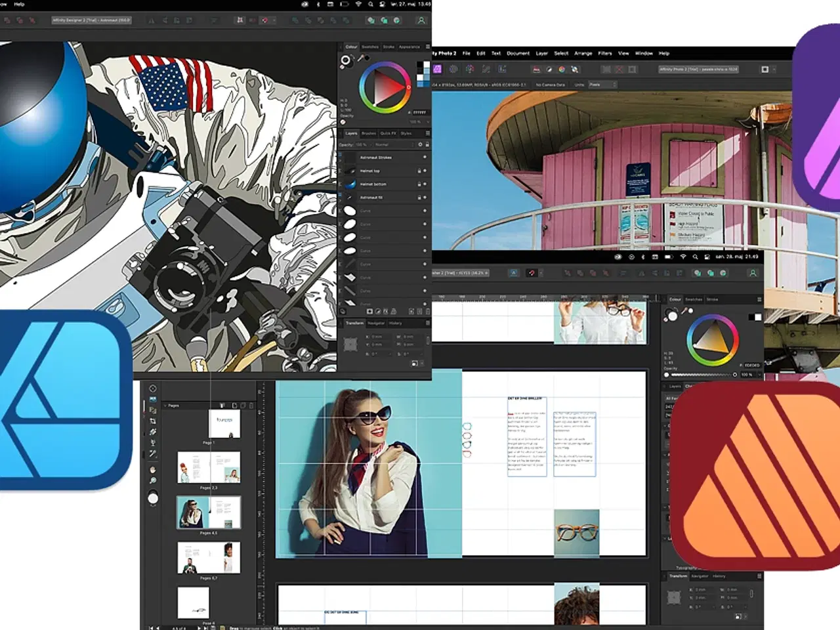Select the Pages 2,3 thumbnail in Publisher
This screenshot has height=630, width=840.
coord(209,469)
